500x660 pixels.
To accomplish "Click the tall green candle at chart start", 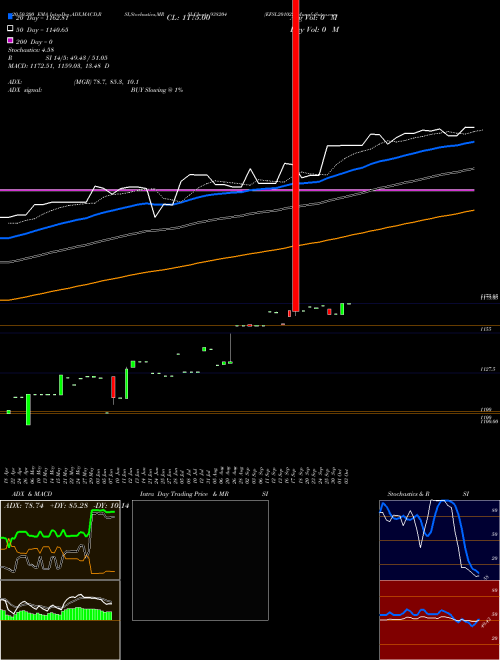I will [28, 410].
